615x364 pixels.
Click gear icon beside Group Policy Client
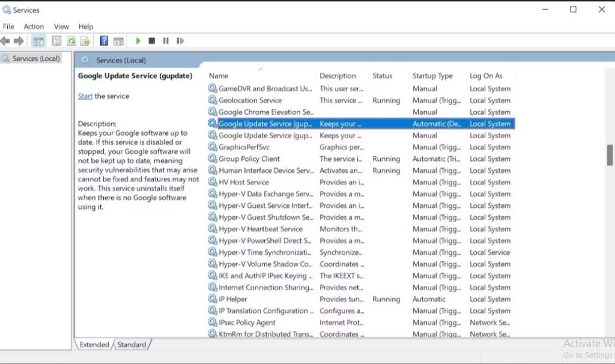(212, 159)
